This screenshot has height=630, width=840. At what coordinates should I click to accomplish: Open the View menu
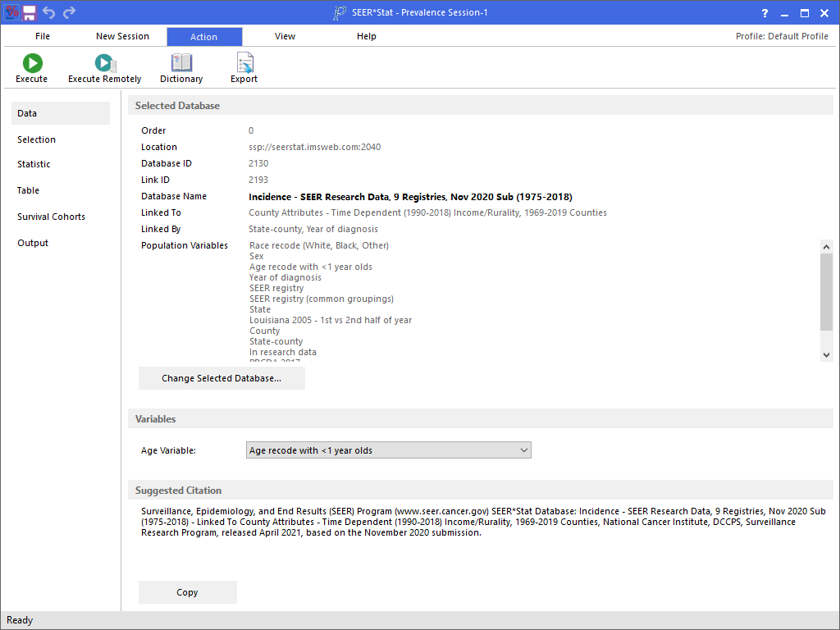click(x=285, y=36)
